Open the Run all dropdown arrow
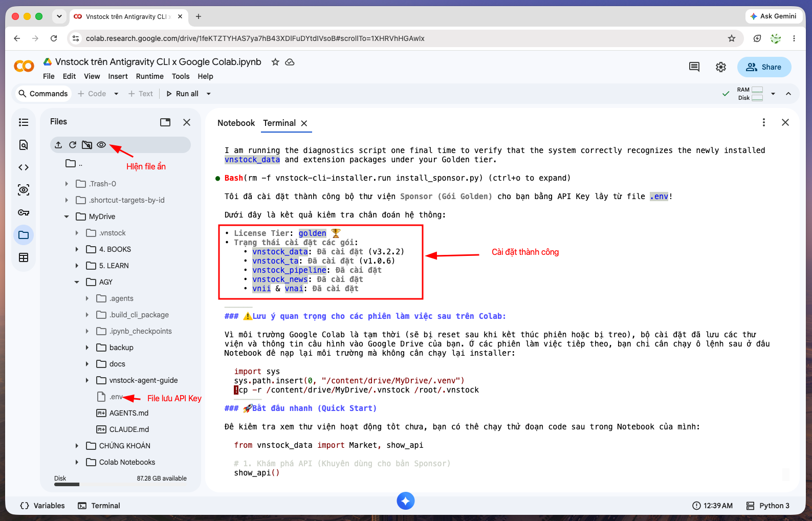This screenshot has height=521, width=812. tap(208, 94)
